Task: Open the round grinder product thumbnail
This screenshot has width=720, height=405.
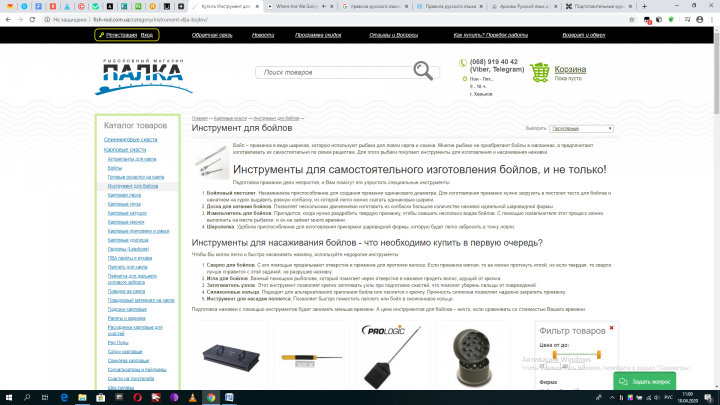Action: 472,357
